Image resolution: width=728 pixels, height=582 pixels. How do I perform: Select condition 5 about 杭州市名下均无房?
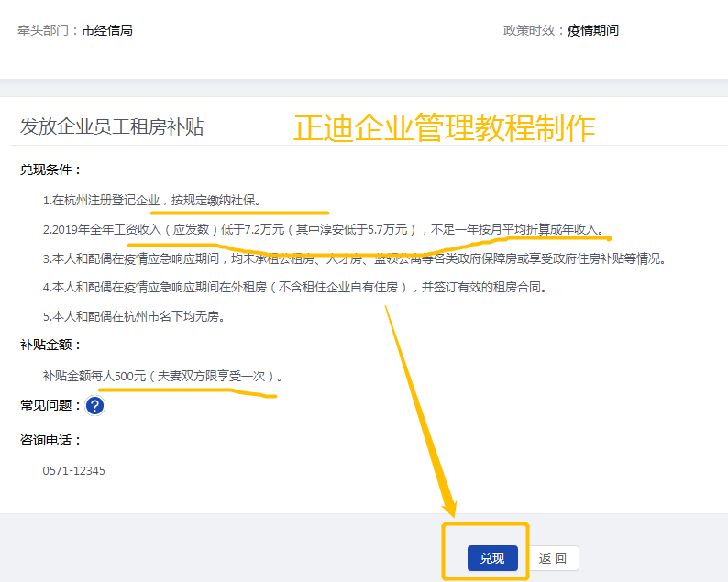(134, 317)
